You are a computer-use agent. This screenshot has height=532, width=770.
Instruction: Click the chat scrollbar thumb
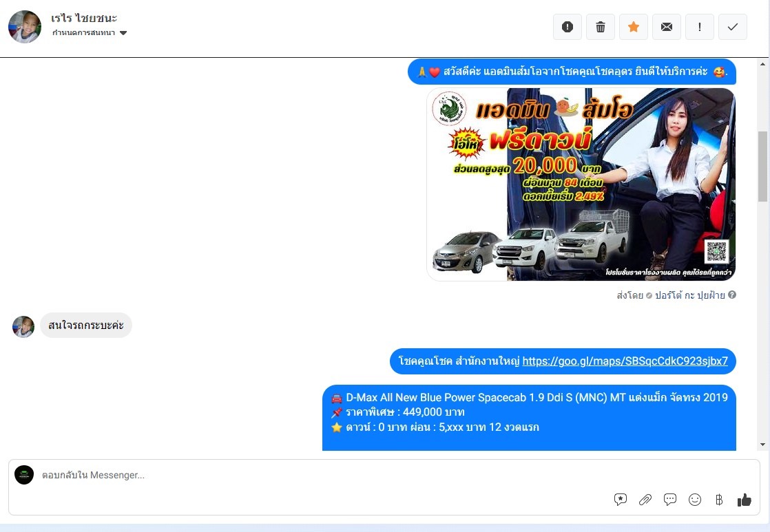pos(762,167)
